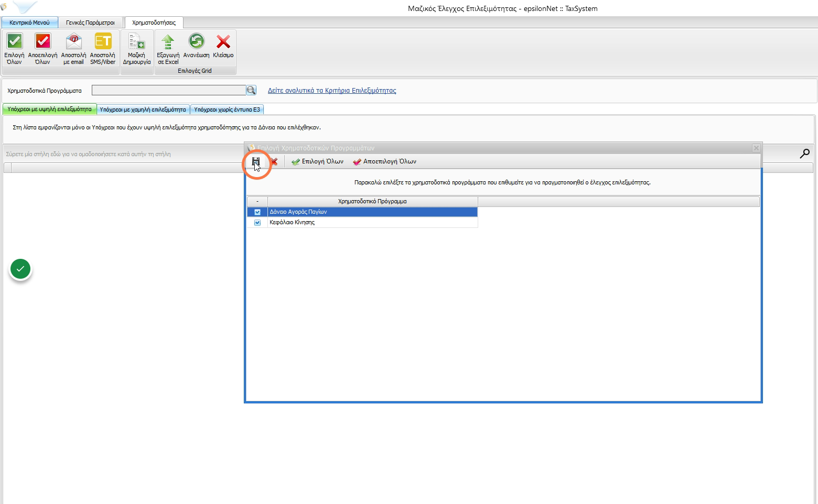Select the Κεφάλαιο Κίνησης row text

coord(292,223)
